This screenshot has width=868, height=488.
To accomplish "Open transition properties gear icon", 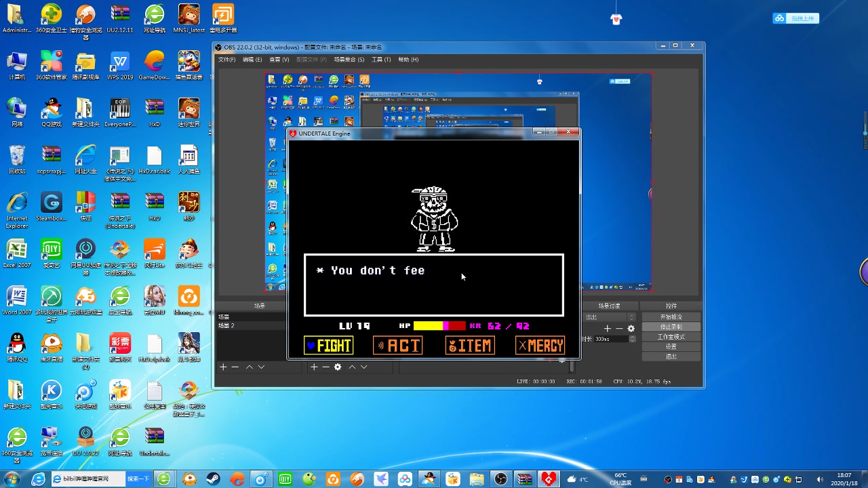I will [x=631, y=328].
